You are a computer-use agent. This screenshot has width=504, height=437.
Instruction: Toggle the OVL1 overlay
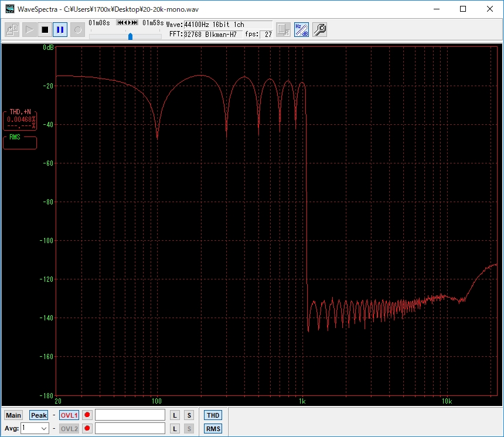tap(69, 415)
